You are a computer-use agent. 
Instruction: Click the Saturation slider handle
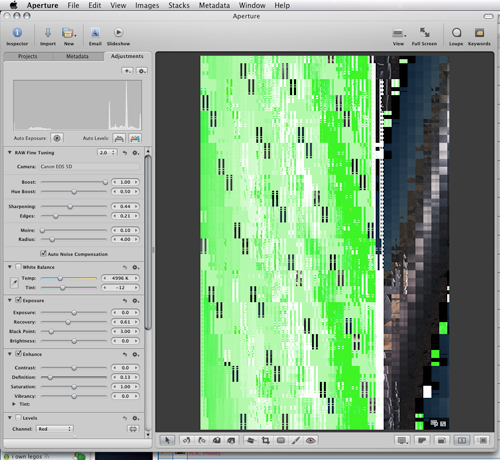point(74,387)
